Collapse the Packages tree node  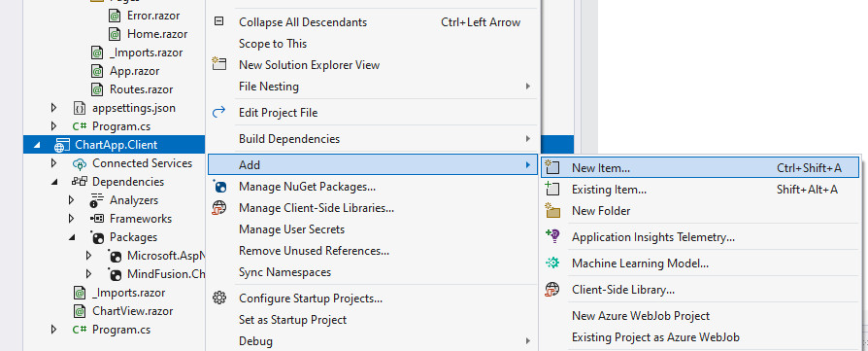pyautogui.click(x=72, y=237)
